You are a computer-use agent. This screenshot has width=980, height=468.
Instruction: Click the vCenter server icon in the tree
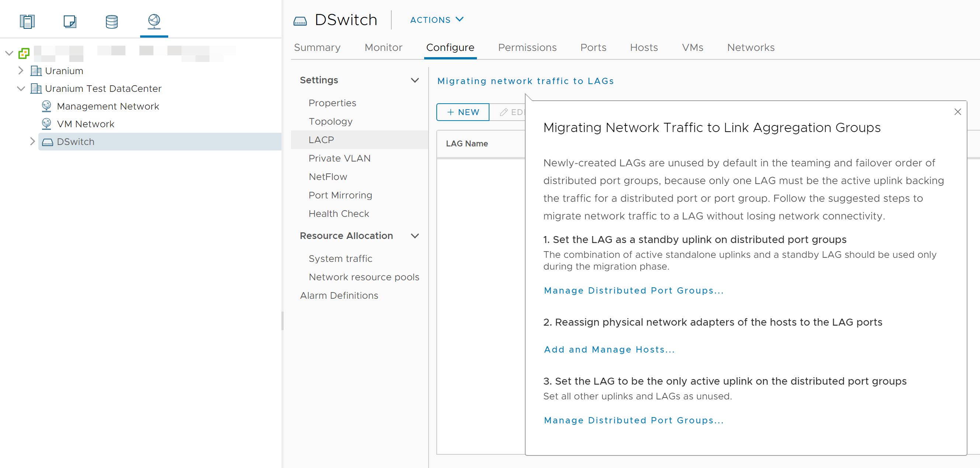pos(24,53)
